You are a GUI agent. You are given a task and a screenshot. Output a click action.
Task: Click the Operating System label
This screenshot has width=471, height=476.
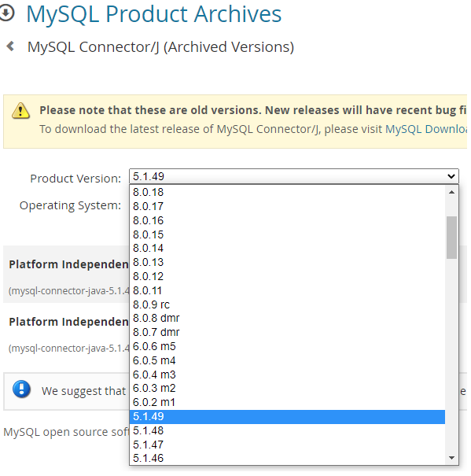pos(70,205)
